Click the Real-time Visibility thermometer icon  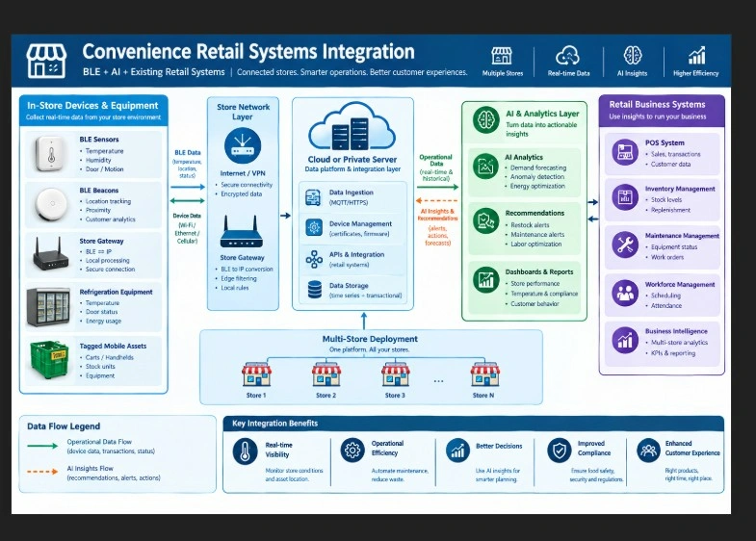(x=245, y=451)
